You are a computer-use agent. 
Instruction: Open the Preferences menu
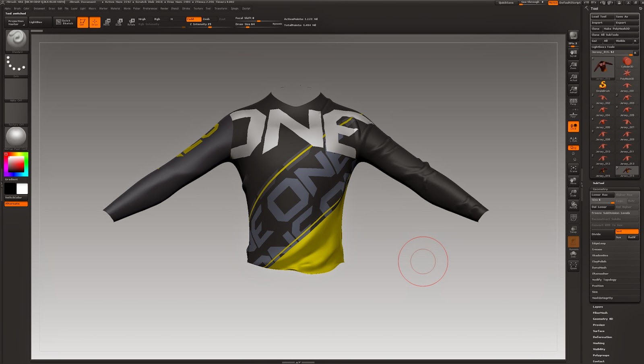point(150,8)
